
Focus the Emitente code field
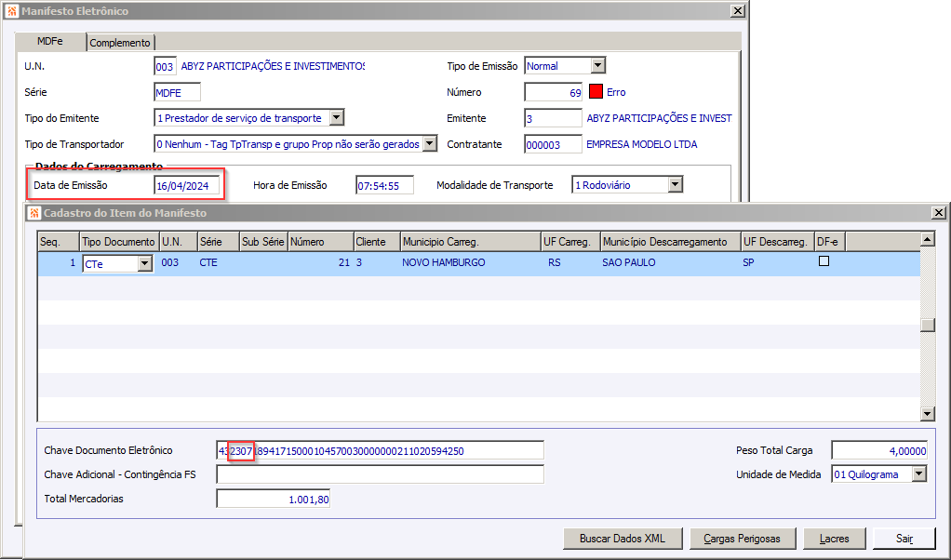click(x=553, y=118)
